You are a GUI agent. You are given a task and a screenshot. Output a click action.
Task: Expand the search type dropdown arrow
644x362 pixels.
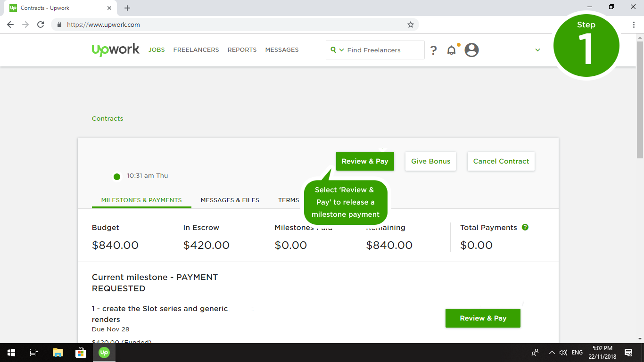click(x=341, y=50)
